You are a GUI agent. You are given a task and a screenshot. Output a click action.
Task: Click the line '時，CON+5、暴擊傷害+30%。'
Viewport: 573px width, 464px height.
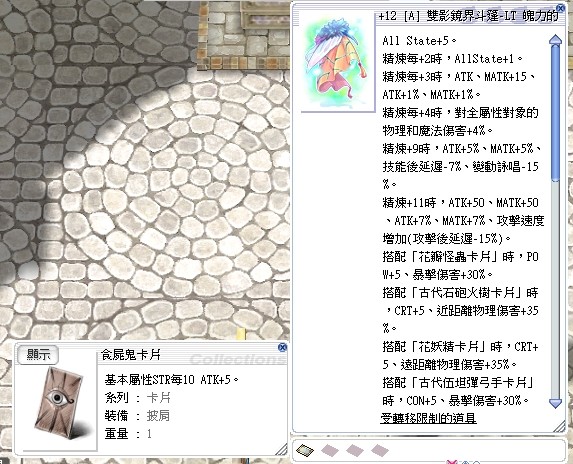pyautogui.click(x=456, y=401)
